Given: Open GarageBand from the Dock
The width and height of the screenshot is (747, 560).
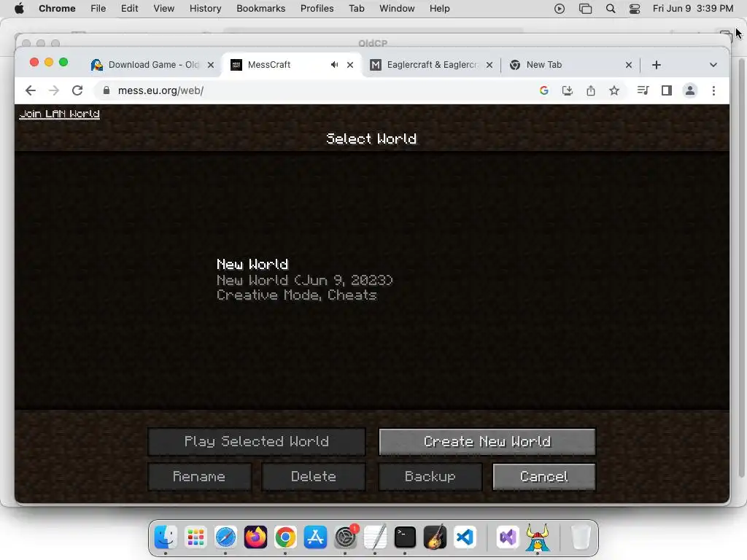Looking at the screenshot, I should tap(435, 537).
